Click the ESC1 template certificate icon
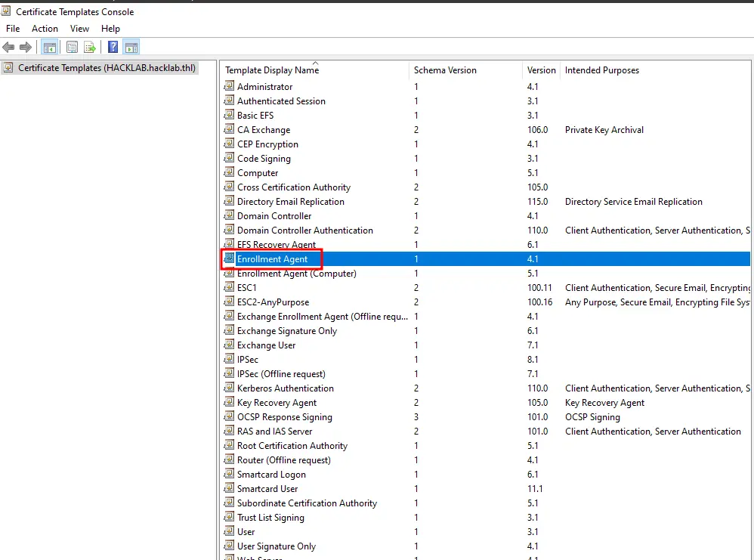The image size is (754, 560). [230, 288]
